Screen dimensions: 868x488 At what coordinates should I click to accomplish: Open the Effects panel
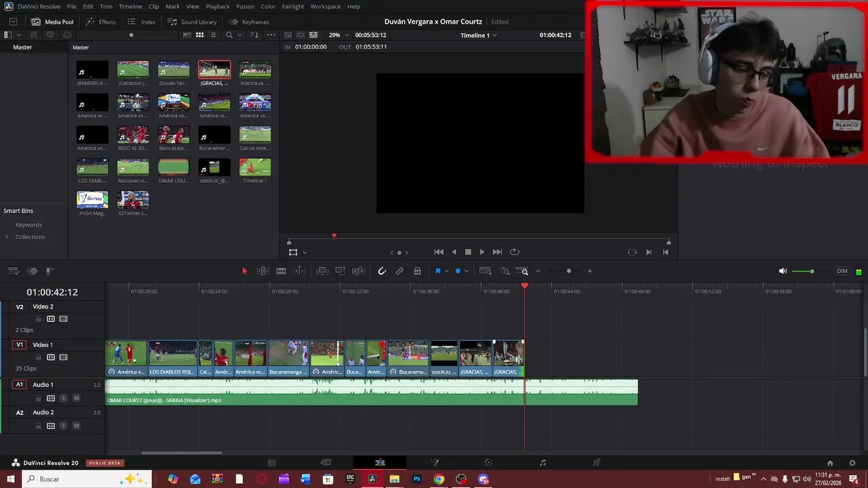[x=101, y=22]
